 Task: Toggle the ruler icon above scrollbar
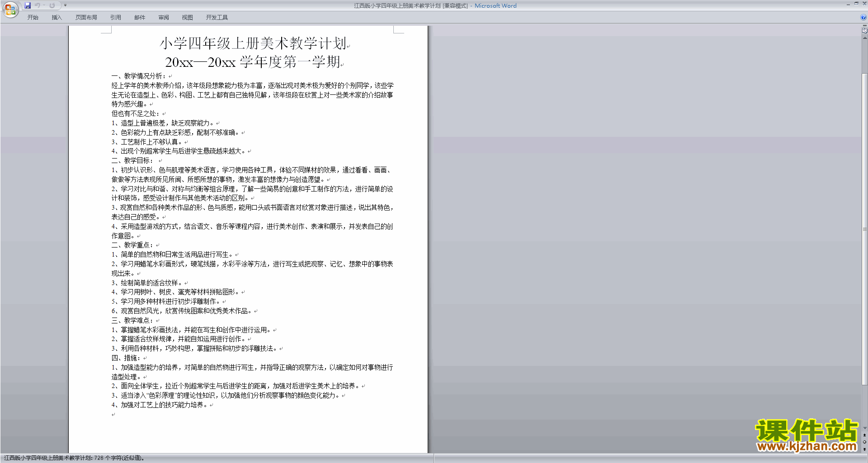click(865, 31)
